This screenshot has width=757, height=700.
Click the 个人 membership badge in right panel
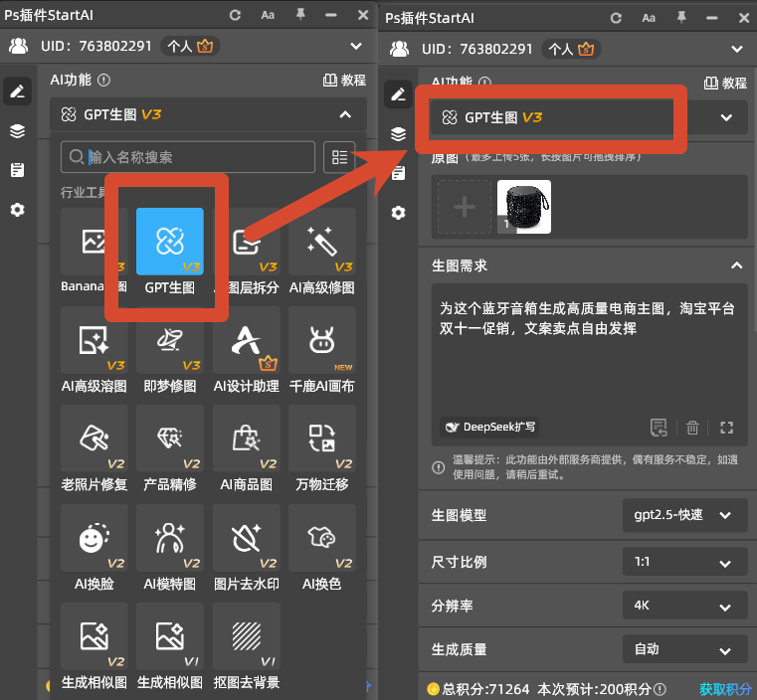pyautogui.click(x=571, y=49)
